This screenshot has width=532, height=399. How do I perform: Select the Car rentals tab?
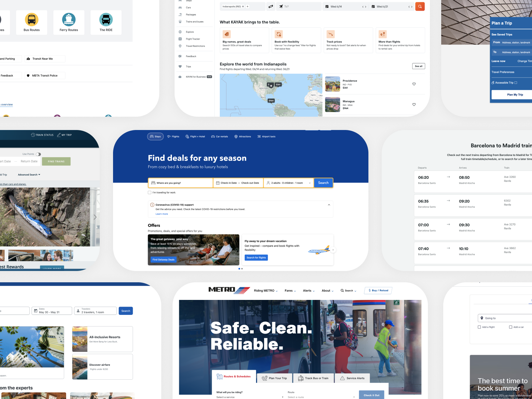[219, 137]
